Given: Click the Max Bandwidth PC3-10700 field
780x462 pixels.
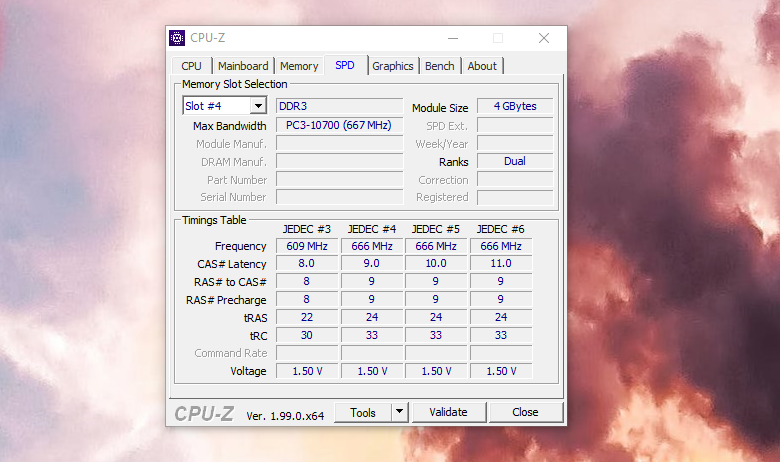Looking at the screenshot, I should pyautogui.click(x=339, y=125).
